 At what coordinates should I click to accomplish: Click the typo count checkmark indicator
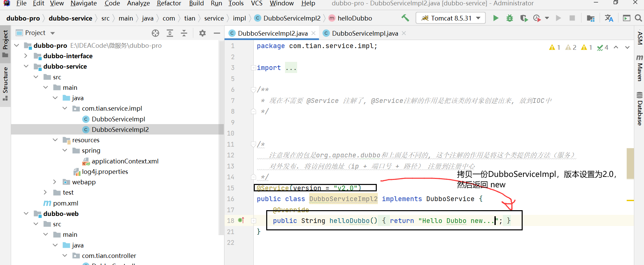(603, 47)
